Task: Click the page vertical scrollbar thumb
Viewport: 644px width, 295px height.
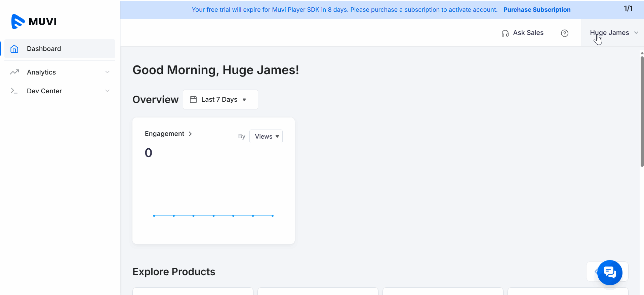Action: [x=642, y=111]
